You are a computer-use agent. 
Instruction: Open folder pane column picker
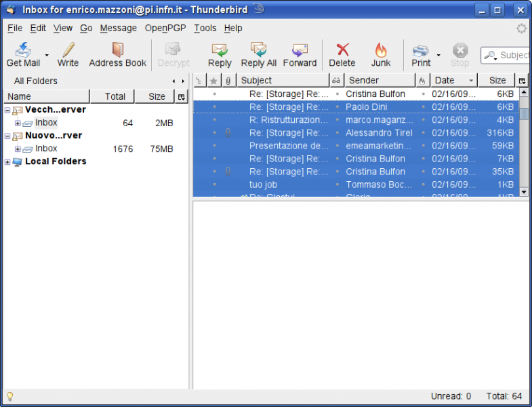182,97
